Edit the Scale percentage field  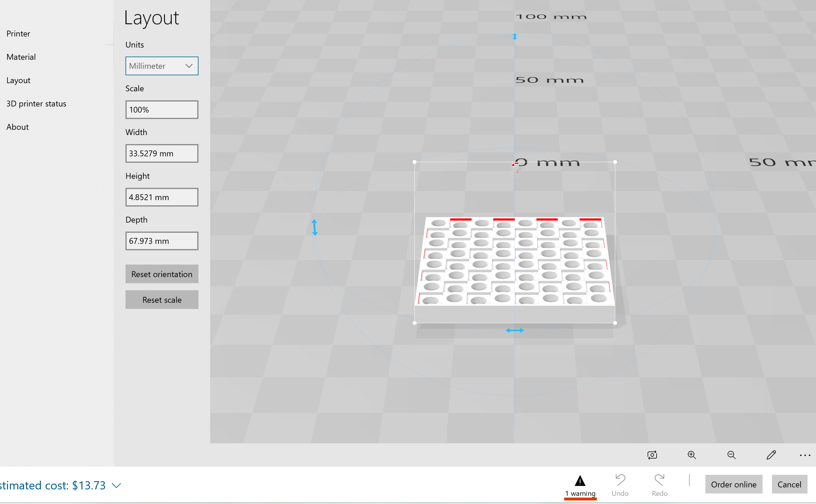pos(162,109)
